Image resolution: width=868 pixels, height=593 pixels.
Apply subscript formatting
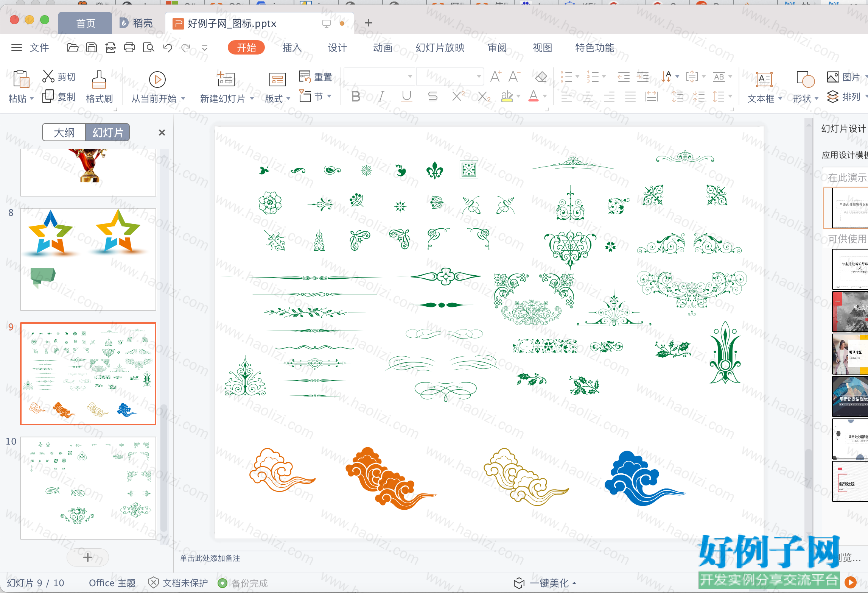tap(484, 97)
